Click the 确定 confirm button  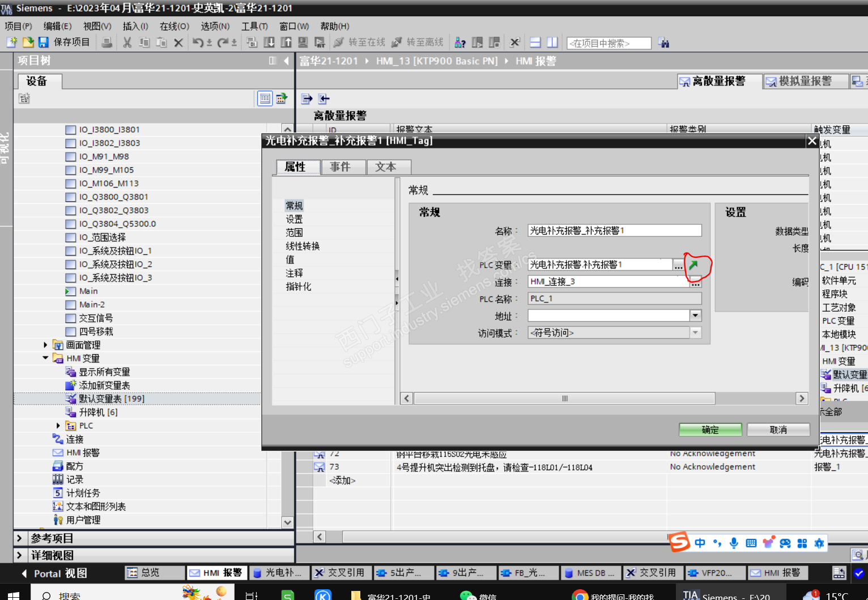pyautogui.click(x=710, y=430)
